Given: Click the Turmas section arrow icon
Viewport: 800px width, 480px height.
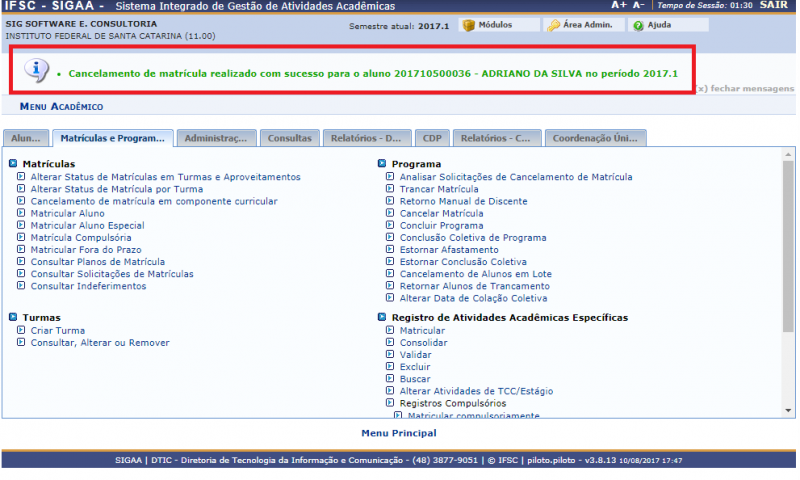Looking at the screenshot, I should (x=13, y=317).
